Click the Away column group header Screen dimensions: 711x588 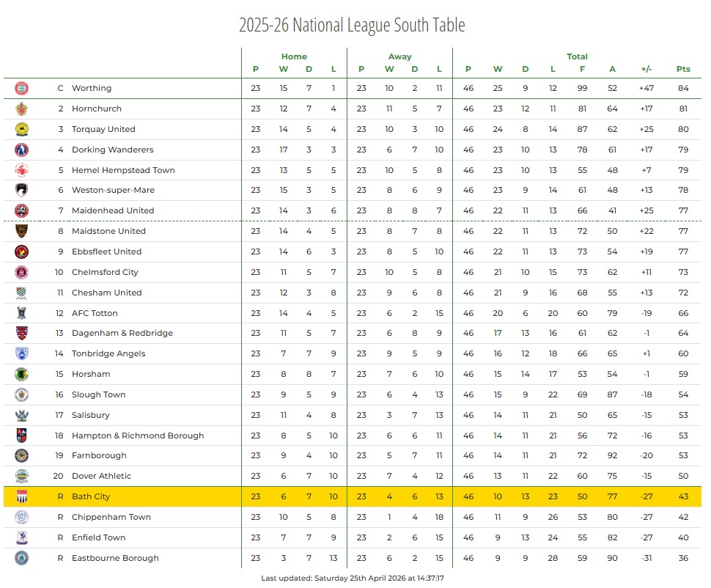click(399, 56)
